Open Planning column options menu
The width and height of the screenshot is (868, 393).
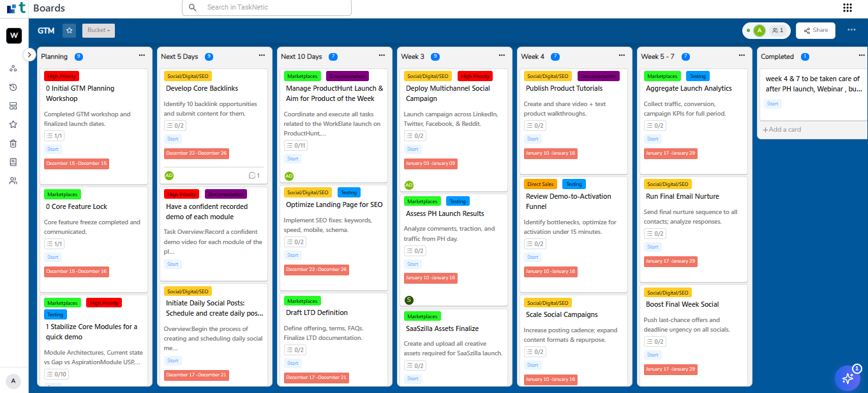(x=142, y=56)
